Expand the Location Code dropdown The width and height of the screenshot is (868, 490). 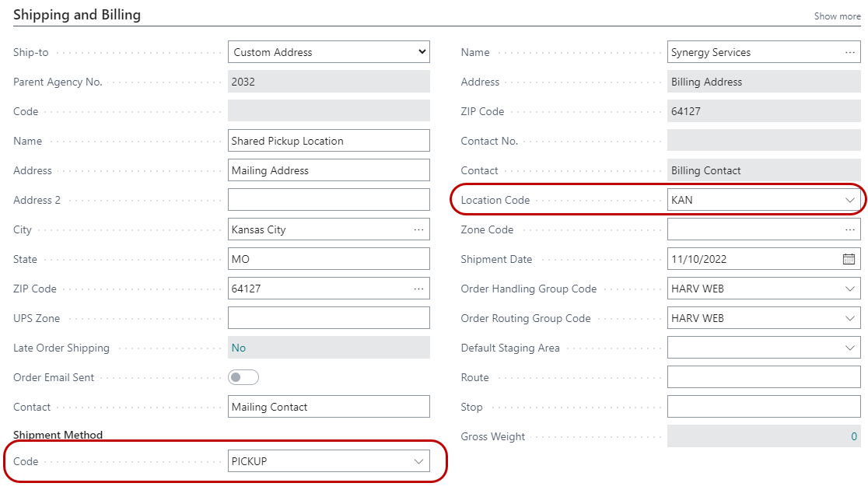(849, 200)
